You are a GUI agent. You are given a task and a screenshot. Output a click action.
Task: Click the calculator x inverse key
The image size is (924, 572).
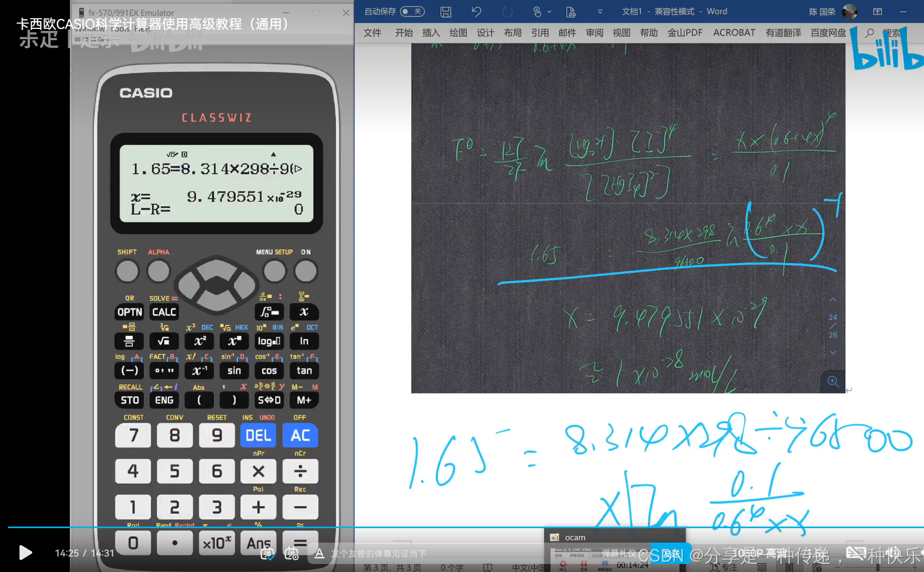click(199, 370)
